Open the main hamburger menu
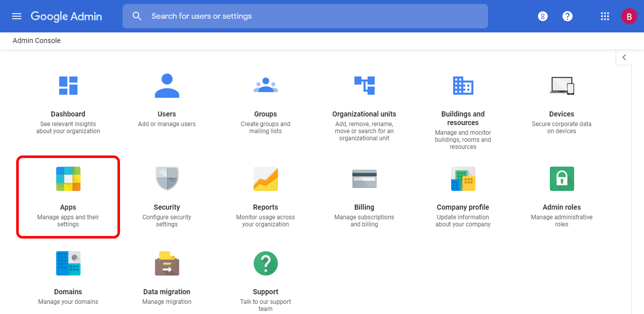 [x=17, y=16]
